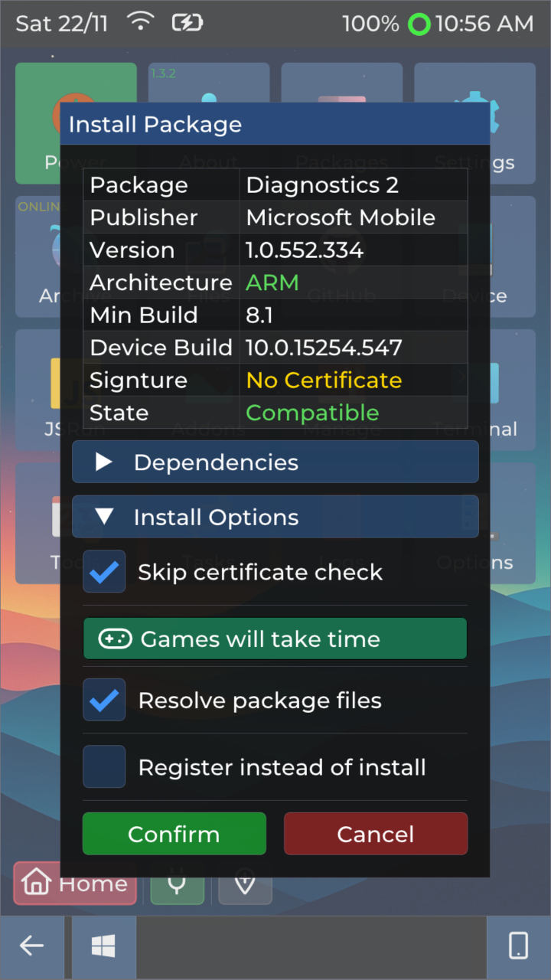Click the No Certificate signature value
This screenshot has width=551, height=980.
click(x=324, y=380)
